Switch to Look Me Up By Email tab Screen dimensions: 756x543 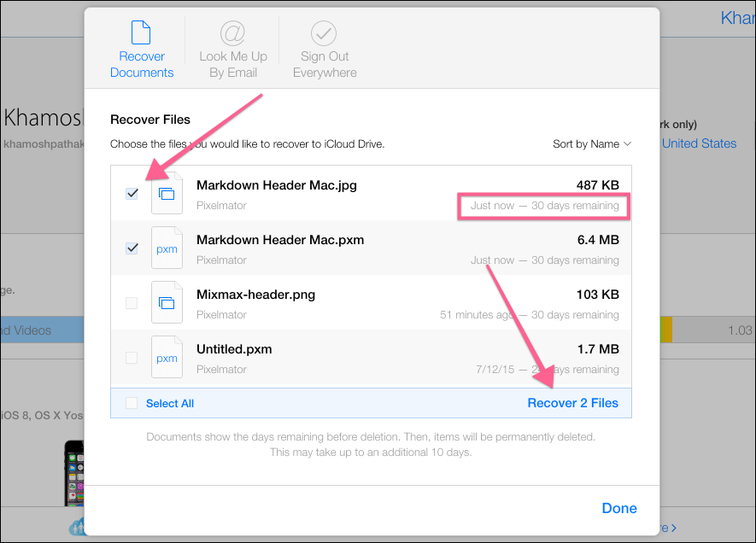(233, 50)
